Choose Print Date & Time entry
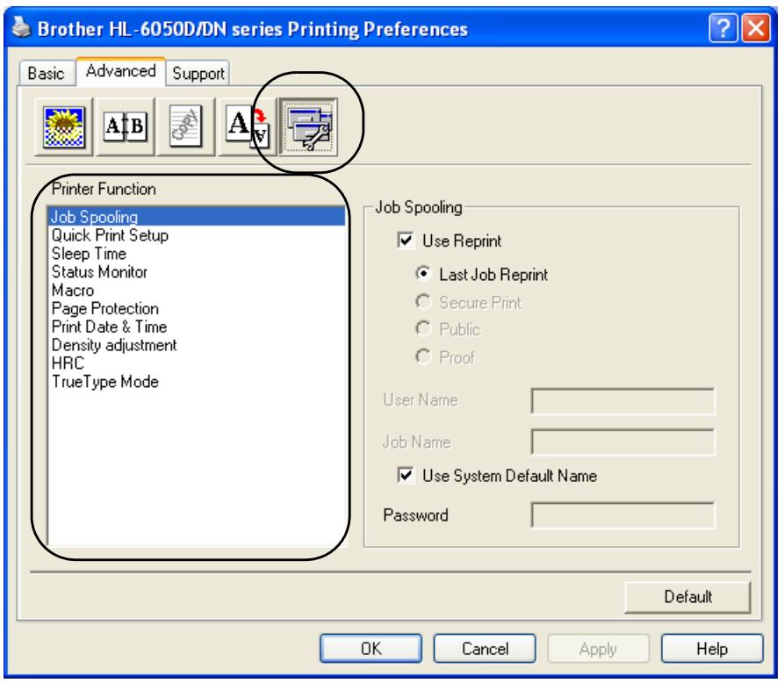Viewport: 784px width, 683px height. click(x=197, y=327)
